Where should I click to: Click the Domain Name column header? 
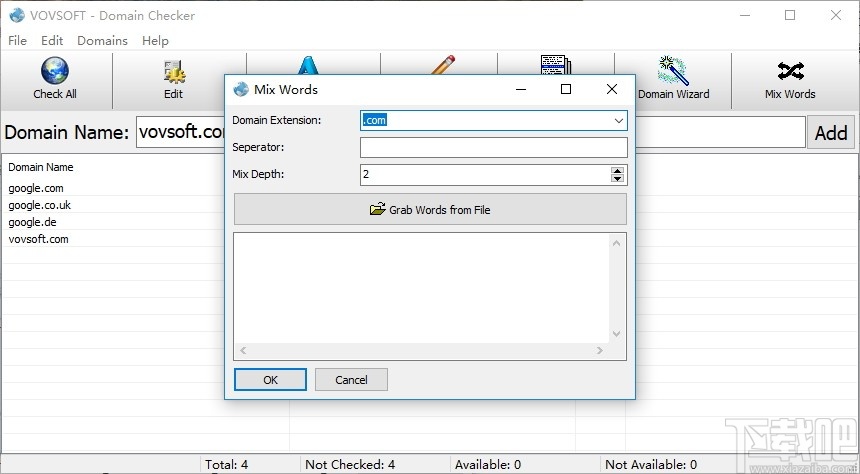tap(41, 167)
